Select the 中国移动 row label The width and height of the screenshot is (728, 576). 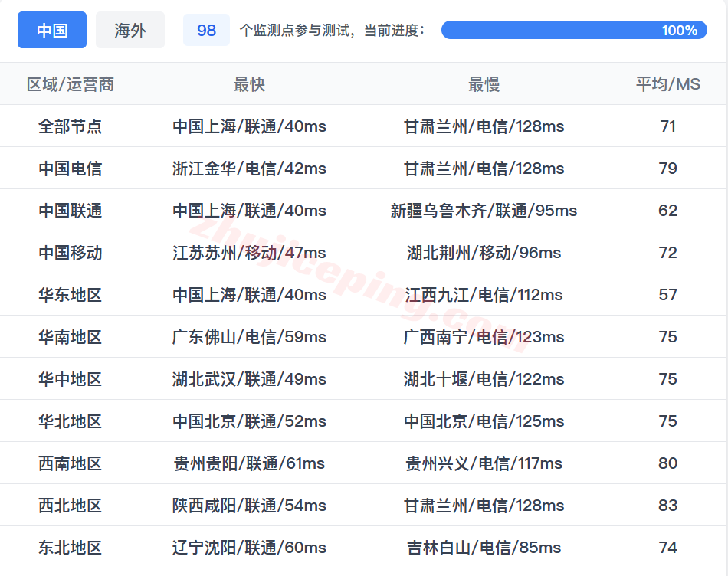pos(70,253)
